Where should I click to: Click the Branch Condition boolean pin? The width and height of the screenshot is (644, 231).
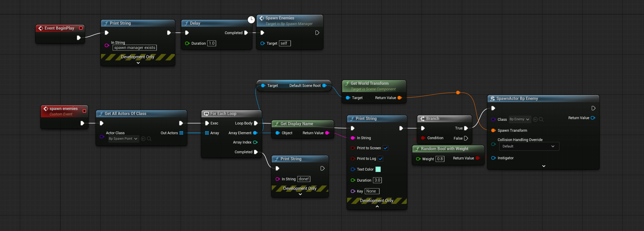(x=423, y=138)
